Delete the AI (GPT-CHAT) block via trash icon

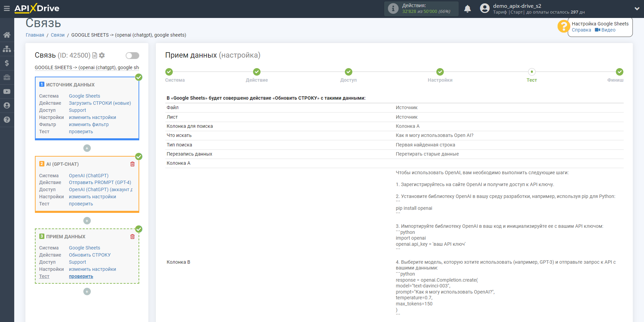tap(132, 164)
